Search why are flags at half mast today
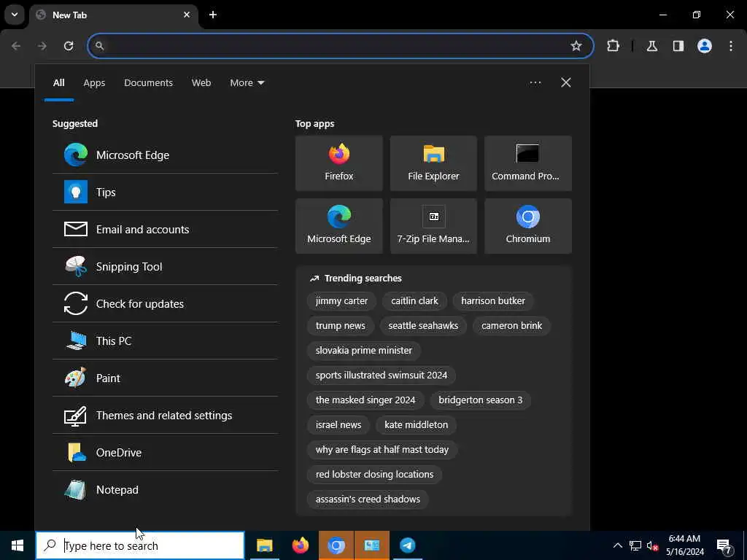 (x=382, y=449)
